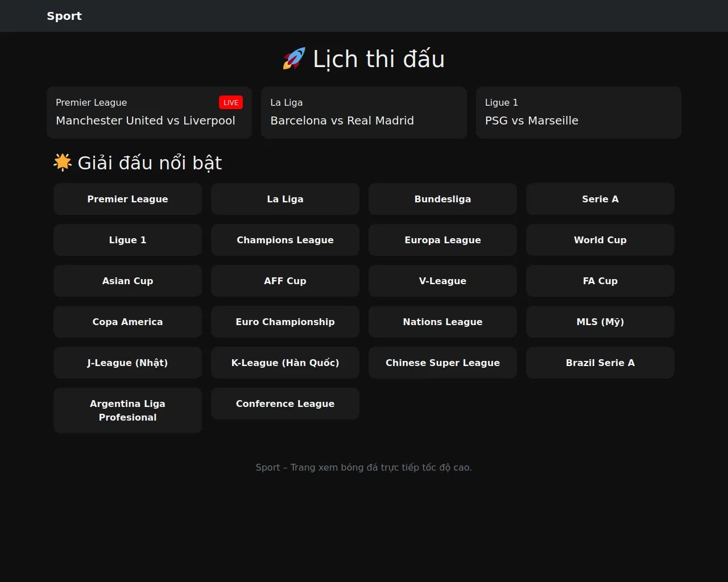
Task: Select Argentina Liga Profesional
Action: [x=127, y=410]
